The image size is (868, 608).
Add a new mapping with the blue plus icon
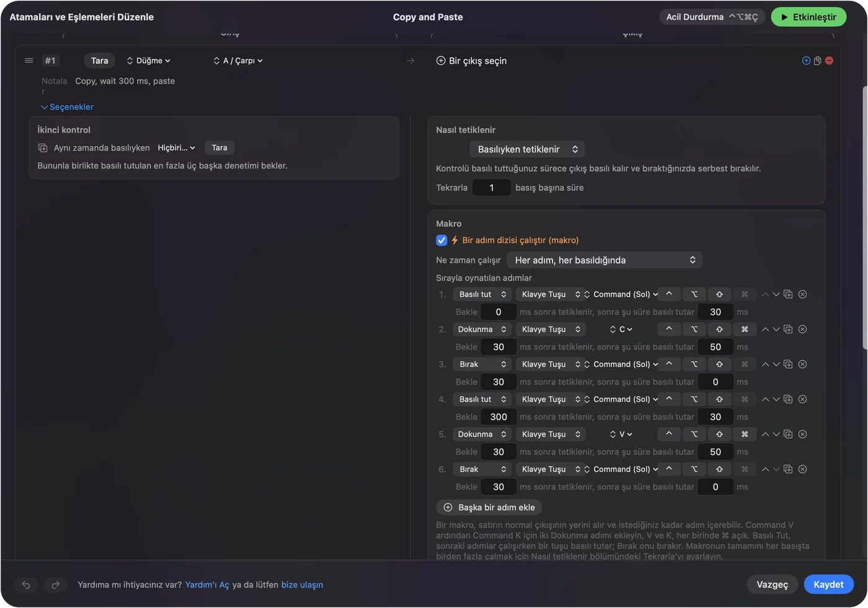(806, 61)
